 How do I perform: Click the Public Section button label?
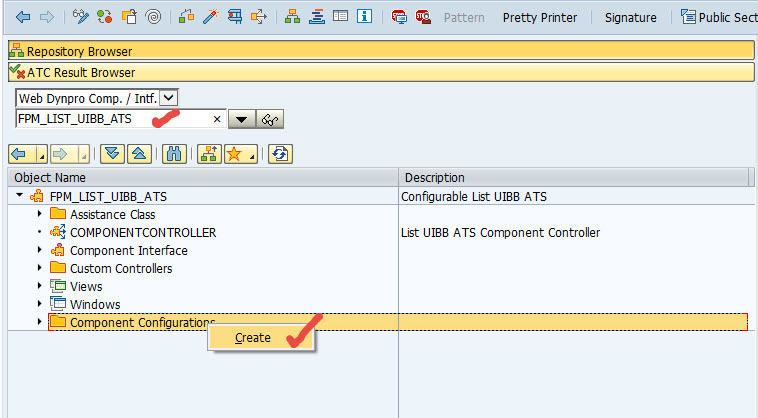[728, 17]
